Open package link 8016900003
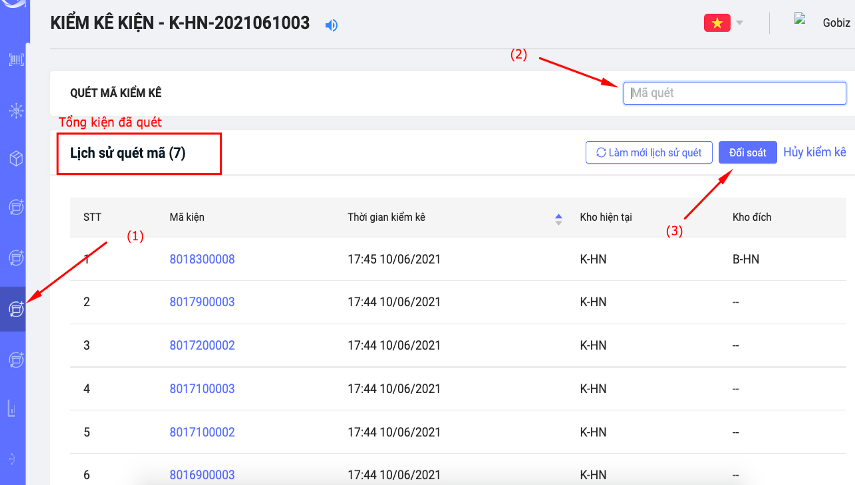The height and width of the screenshot is (485, 855). tap(202, 475)
